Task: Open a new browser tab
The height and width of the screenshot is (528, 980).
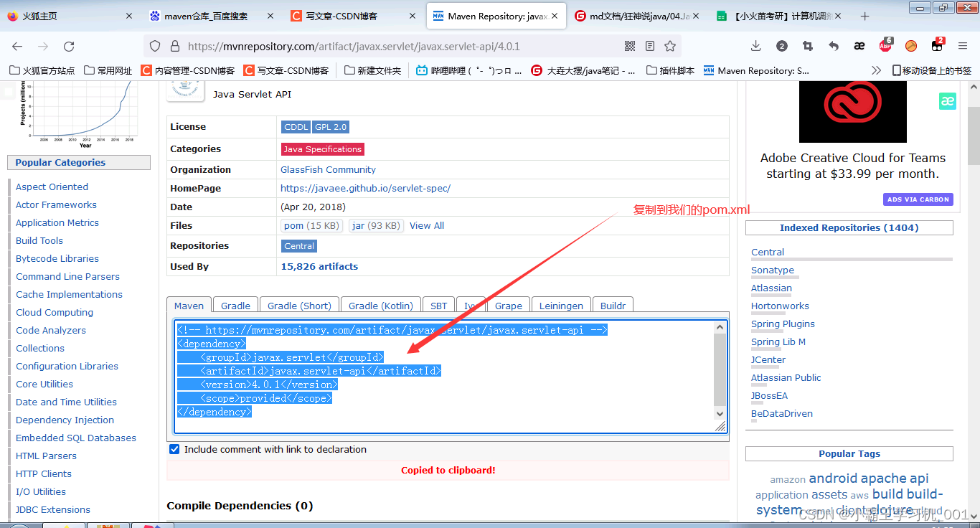Action: 865,16
